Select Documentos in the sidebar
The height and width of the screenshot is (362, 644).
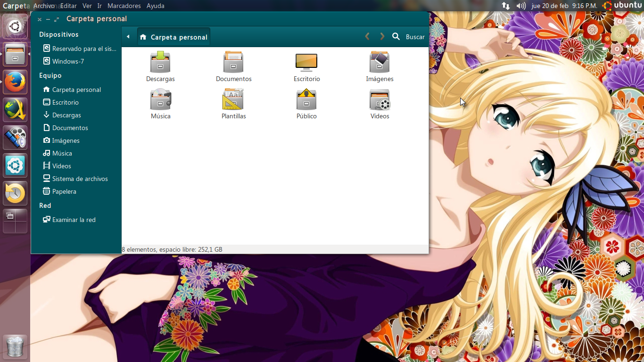[x=66, y=128]
